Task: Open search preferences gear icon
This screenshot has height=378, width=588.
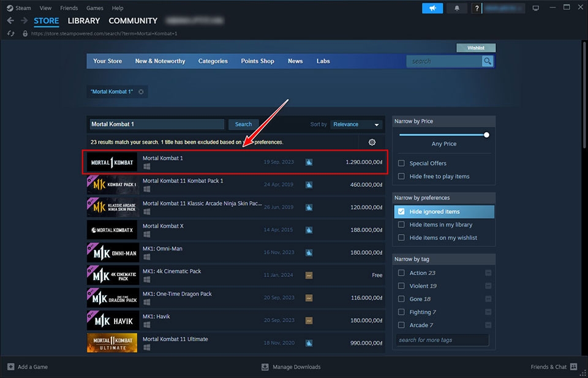Action: (x=372, y=142)
